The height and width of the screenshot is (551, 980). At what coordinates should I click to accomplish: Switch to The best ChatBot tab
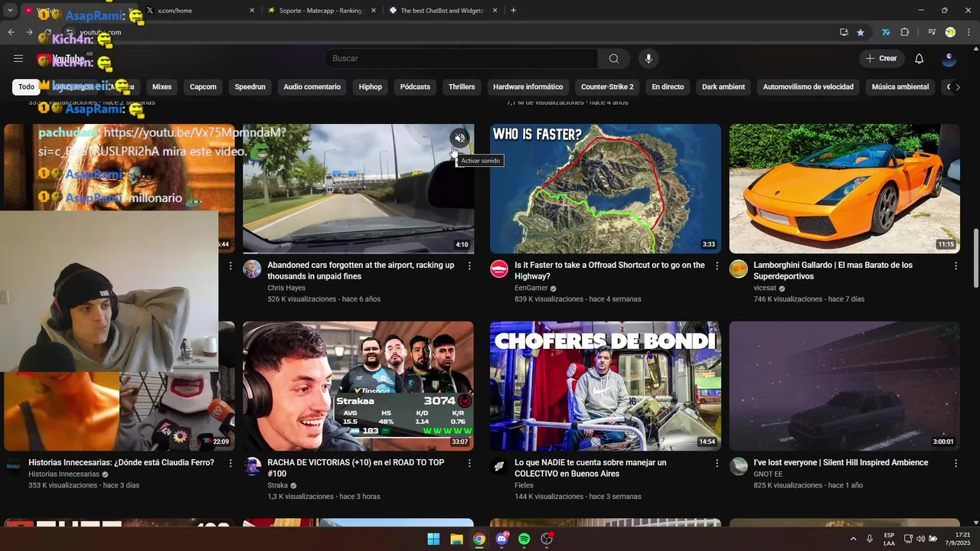point(443,11)
